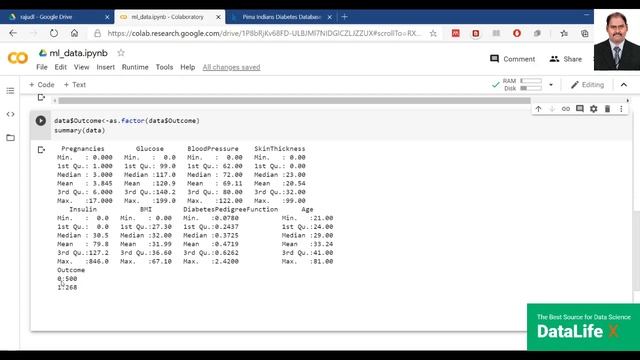Open the Runtime menu

(x=135, y=67)
